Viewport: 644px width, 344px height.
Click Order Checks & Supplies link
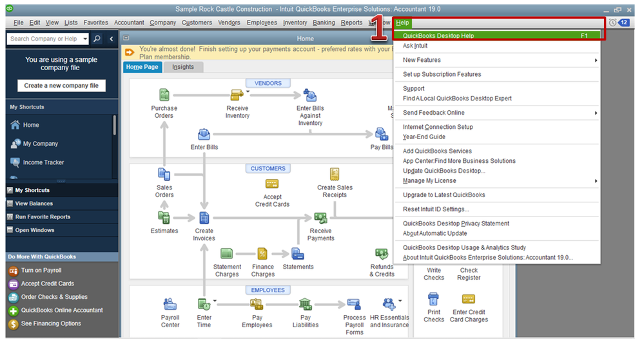(x=54, y=297)
